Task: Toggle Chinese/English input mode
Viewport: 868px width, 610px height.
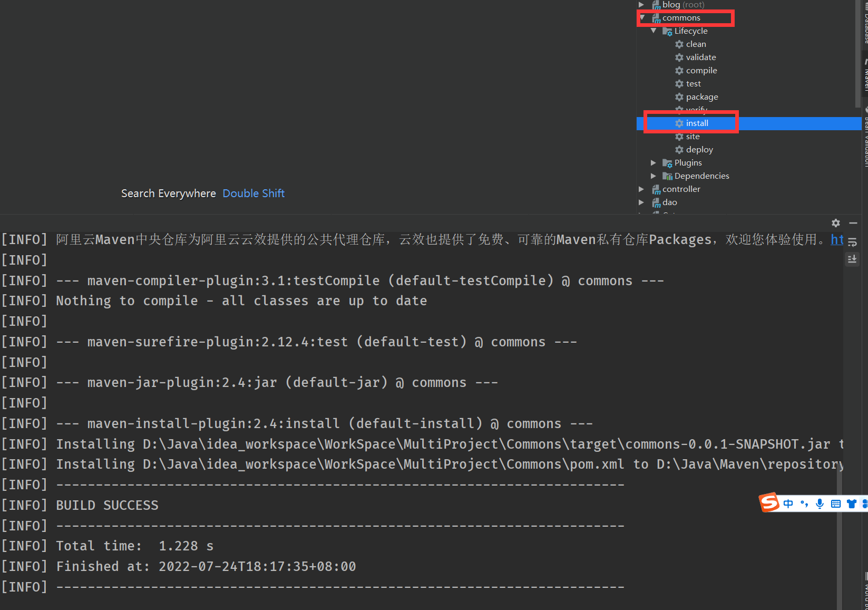Action: (788, 504)
